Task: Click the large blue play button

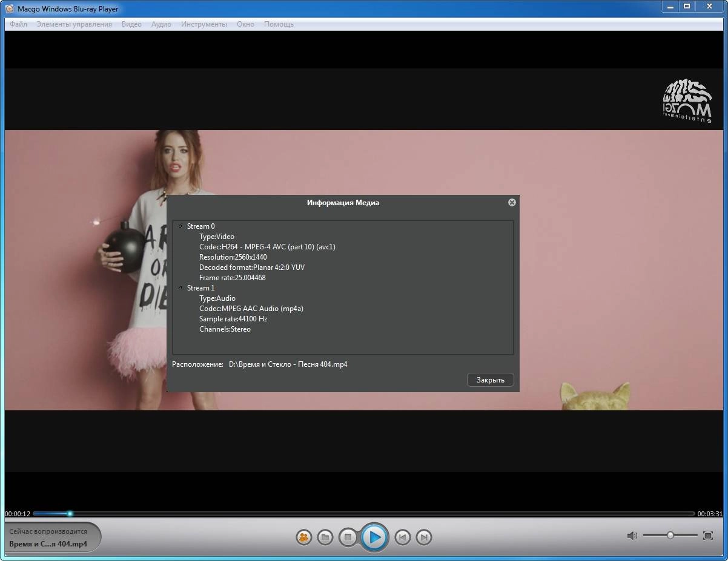Action: point(374,537)
